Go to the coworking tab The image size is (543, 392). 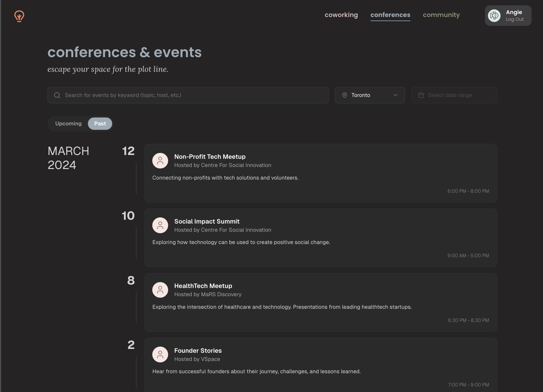click(x=341, y=15)
